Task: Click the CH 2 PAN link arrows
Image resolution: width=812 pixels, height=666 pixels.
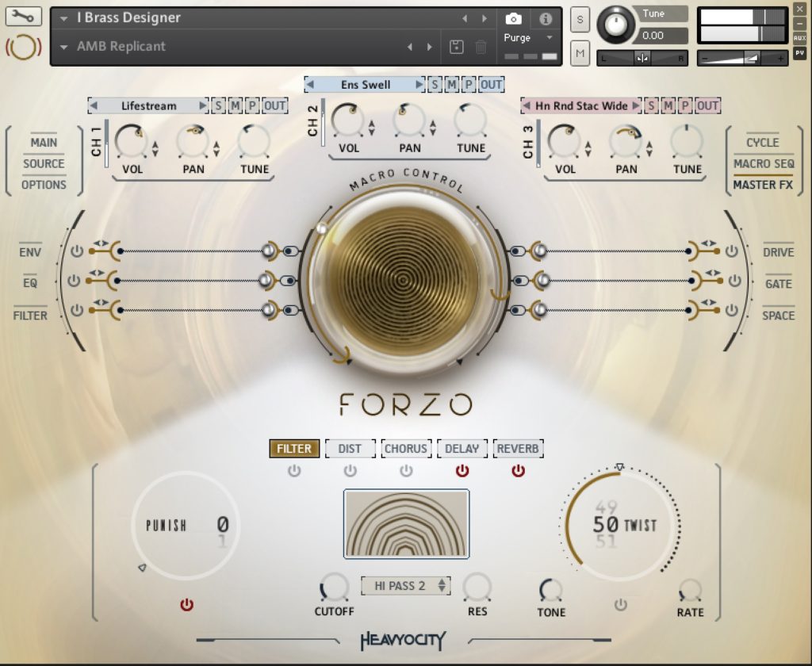Action: coord(432,128)
